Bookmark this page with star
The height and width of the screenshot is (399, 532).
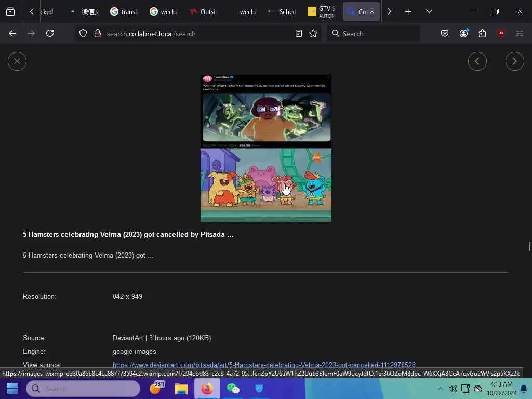tap(313, 34)
